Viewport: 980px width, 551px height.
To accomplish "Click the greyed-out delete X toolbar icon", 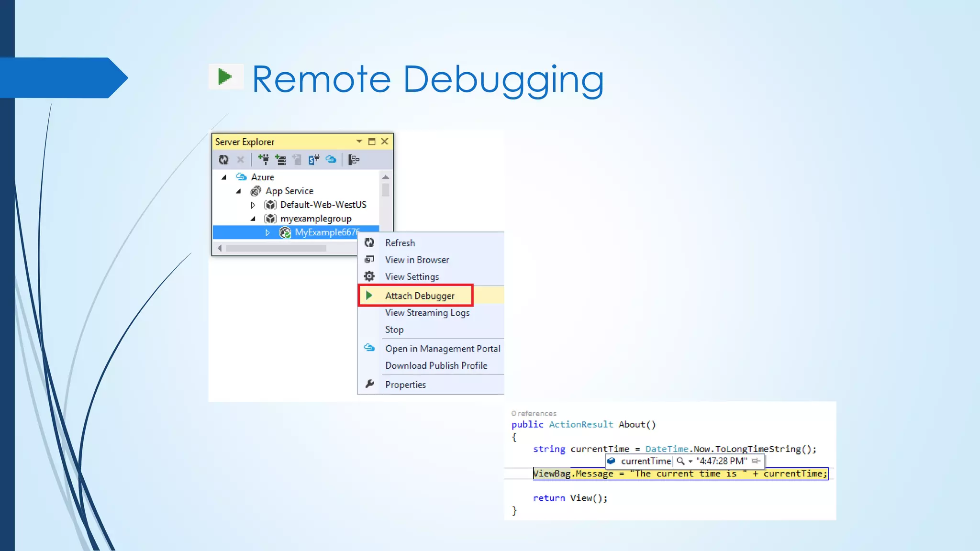I will coord(241,160).
